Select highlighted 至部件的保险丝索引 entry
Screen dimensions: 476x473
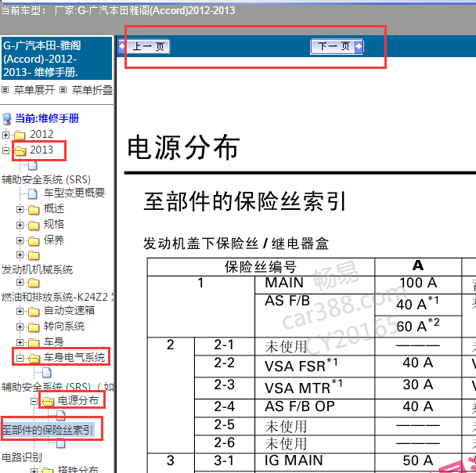click(48, 430)
